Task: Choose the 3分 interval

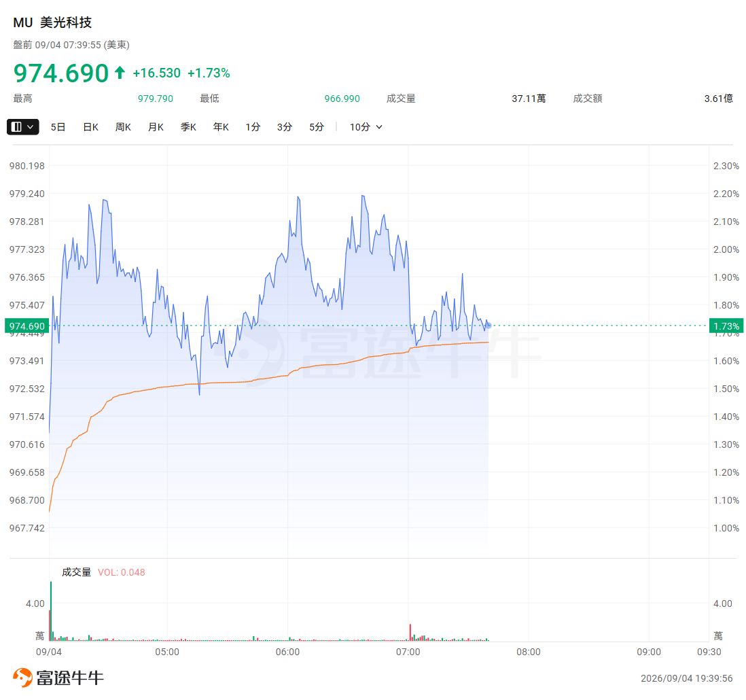Action: [x=285, y=127]
